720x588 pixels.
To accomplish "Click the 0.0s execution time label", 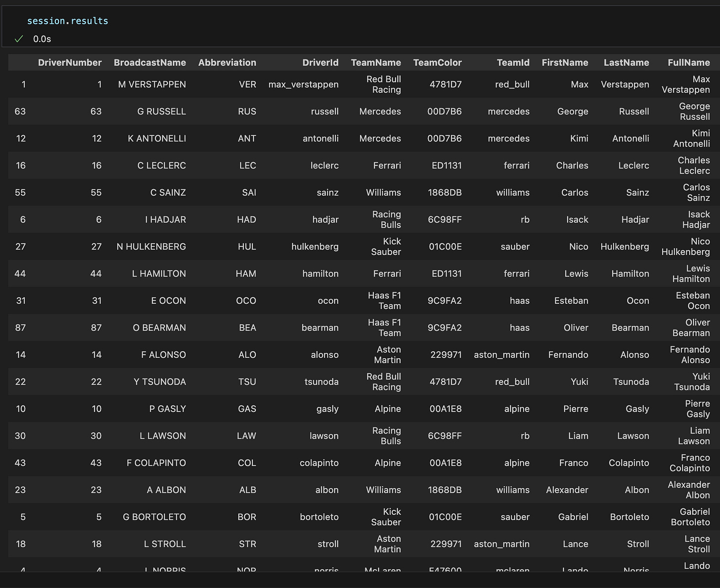I will point(42,39).
